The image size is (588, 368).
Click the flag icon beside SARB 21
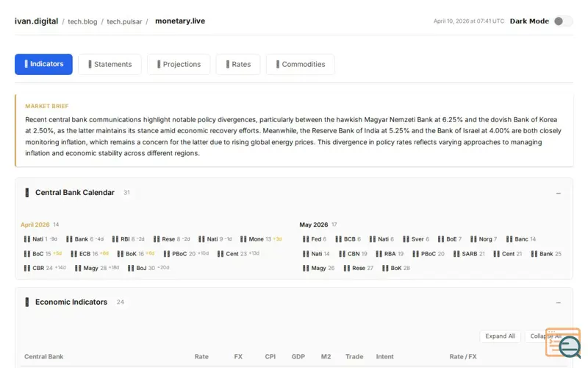click(456, 254)
